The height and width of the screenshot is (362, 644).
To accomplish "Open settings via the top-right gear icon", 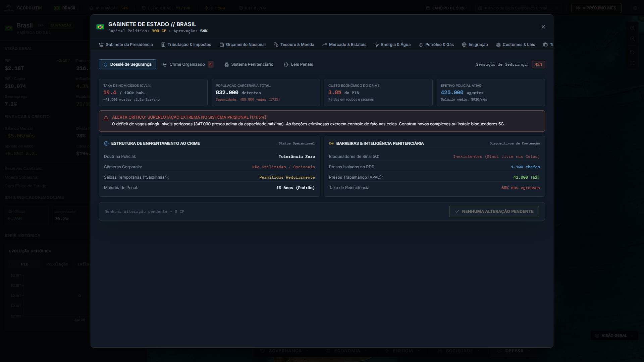I will [x=635, y=8].
